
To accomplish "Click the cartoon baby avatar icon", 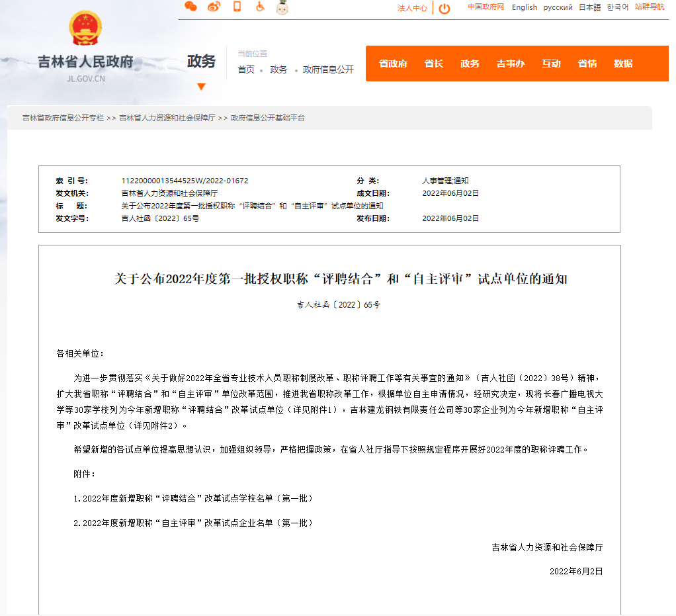I will click(282, 7).
